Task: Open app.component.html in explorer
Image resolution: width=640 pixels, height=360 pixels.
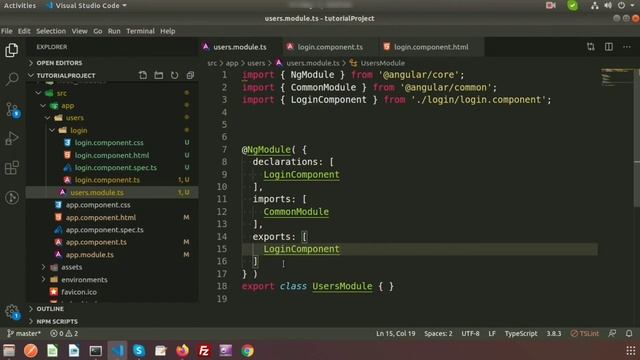Action: click(x=100, y=218)
